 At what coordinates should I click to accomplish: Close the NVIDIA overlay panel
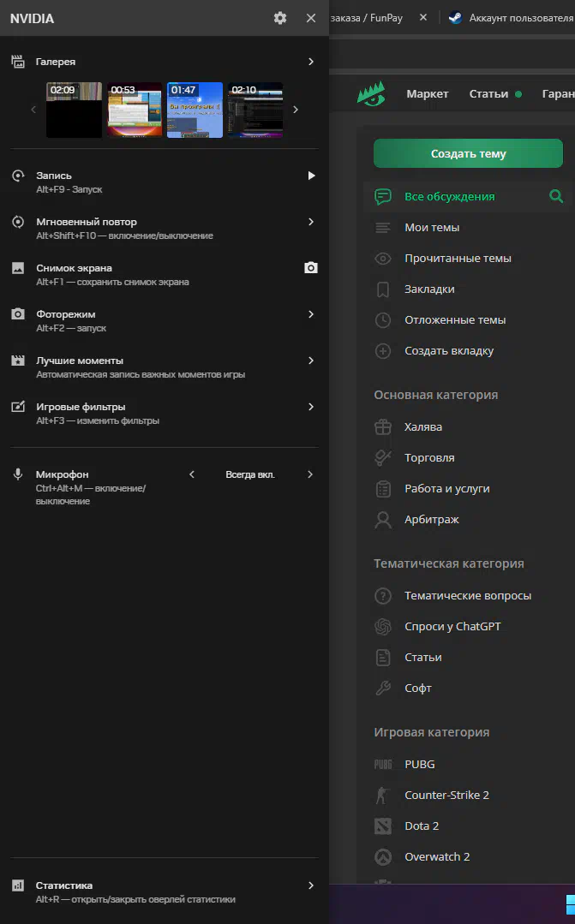click(311, 18)
